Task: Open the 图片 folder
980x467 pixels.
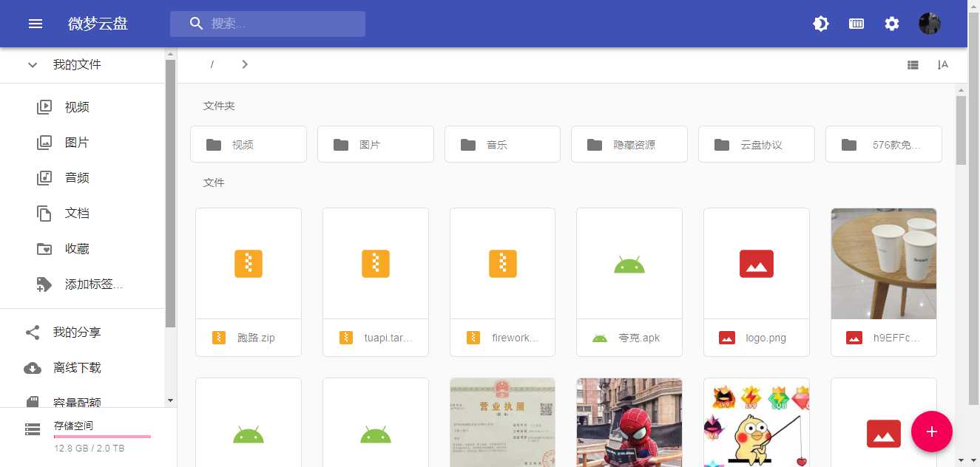Action: [x=376, y=144]
